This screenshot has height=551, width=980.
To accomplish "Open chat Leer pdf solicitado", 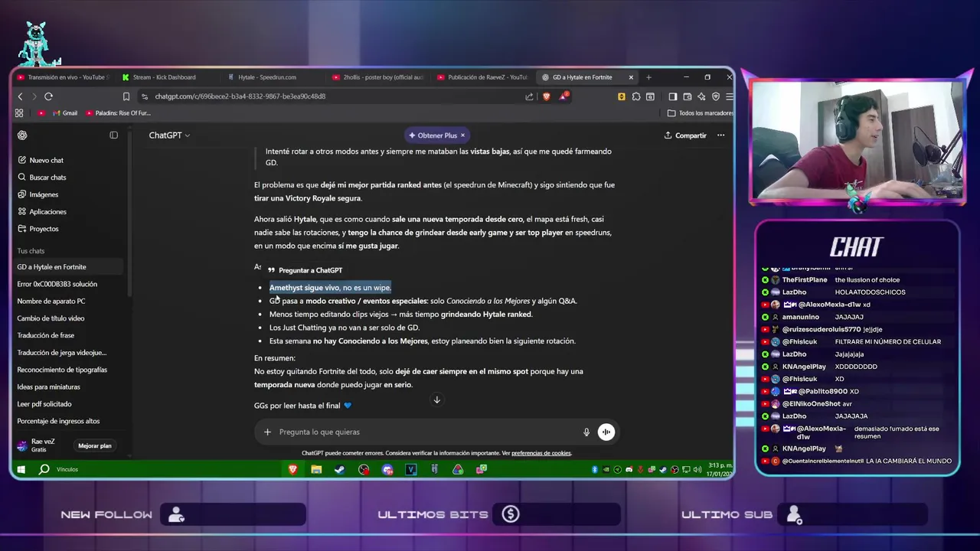I will 44,404.
